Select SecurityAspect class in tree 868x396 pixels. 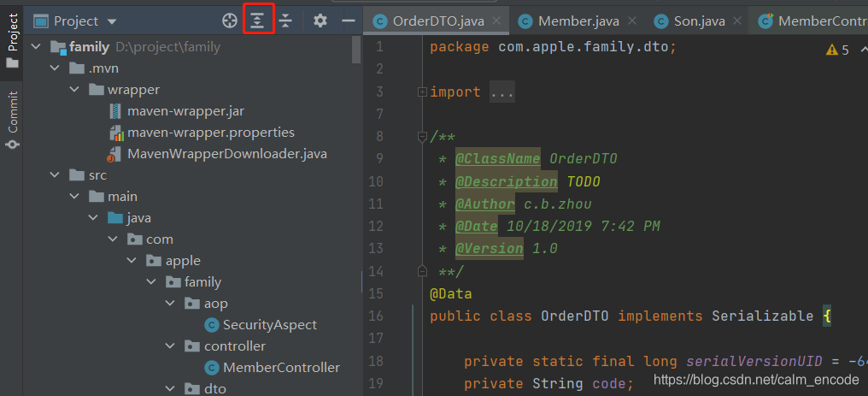point(270,324)
